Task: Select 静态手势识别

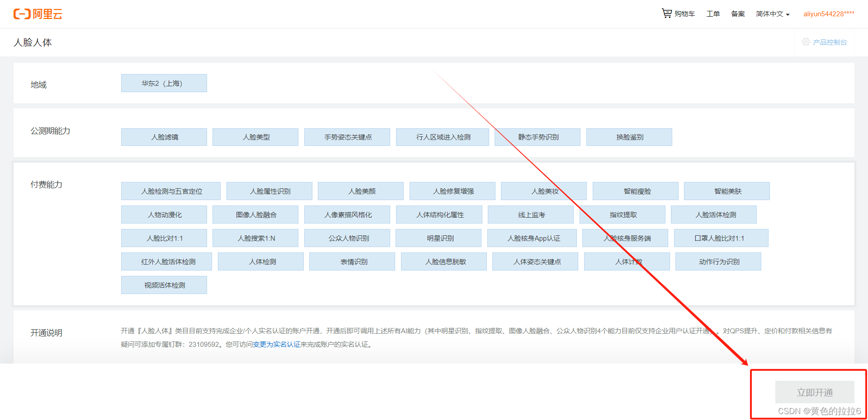Action: point(538,137)
